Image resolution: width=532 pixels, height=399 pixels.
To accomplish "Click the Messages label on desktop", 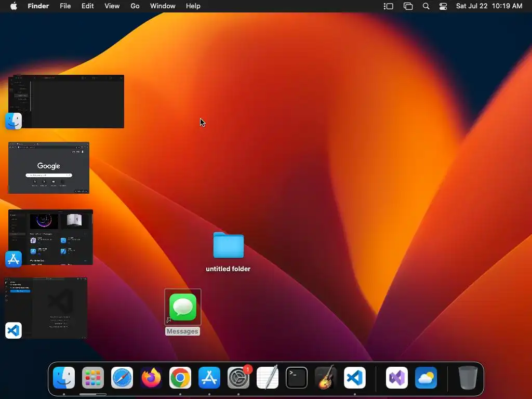I will coord(182,331).
